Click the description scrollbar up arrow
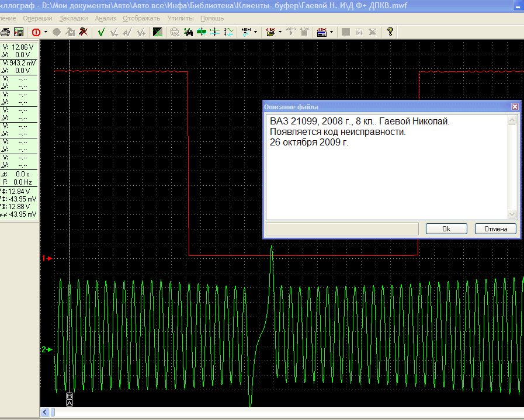Image resolution: width=524 pixels, height=420 pixels. [512, 120]
